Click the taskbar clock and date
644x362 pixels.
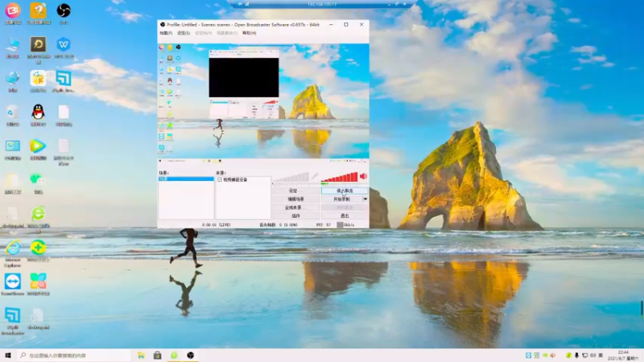point(623,355)
